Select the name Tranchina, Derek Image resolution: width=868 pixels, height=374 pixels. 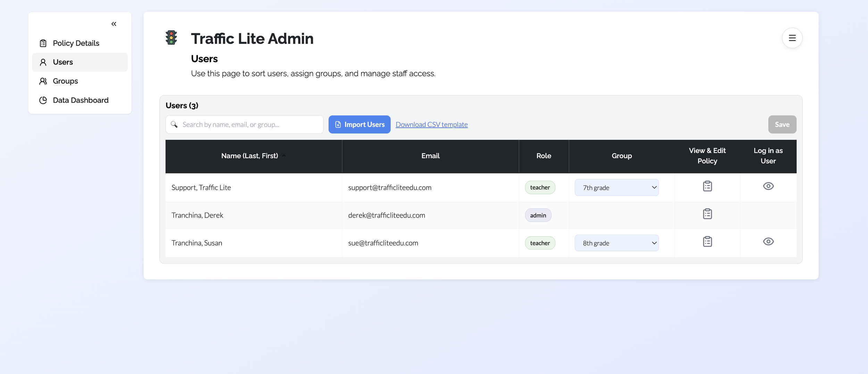coord(197,215)
